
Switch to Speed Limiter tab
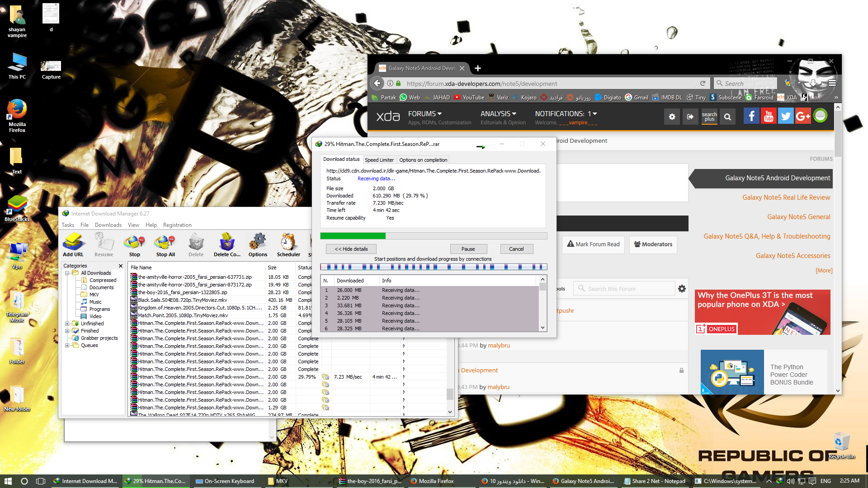click(x=379, y=160)
